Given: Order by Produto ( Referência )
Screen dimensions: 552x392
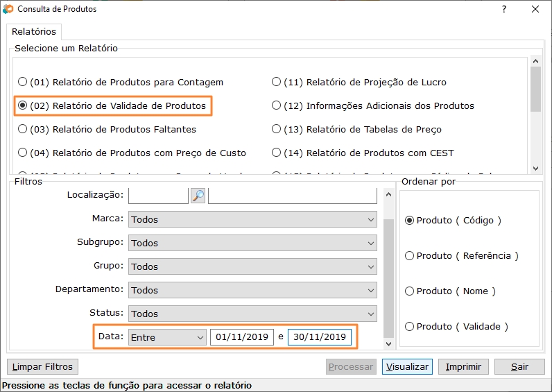Looking at the screenshot, I should pyautogui.click(x=462, y=256).
